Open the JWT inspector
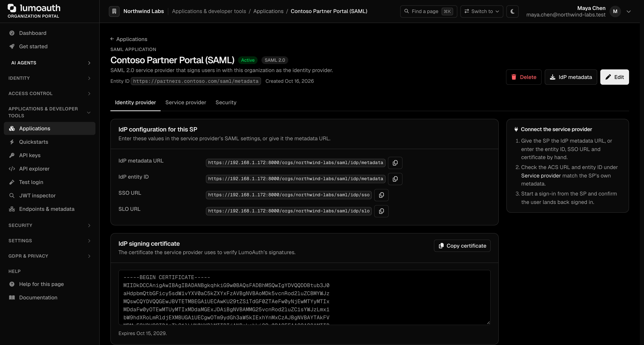644x345 pixels. [x=49, y=195]
